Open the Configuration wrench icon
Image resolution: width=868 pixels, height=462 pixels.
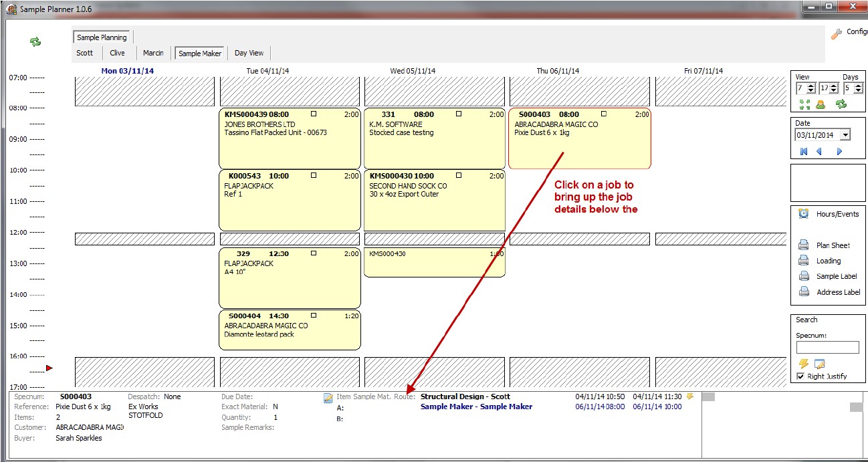[836, 33]
